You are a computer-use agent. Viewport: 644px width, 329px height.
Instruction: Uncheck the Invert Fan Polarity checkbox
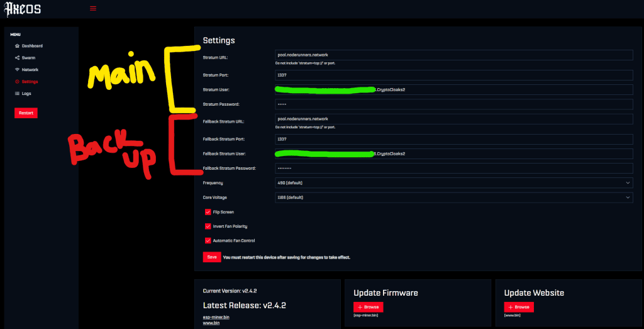(208, 226)
